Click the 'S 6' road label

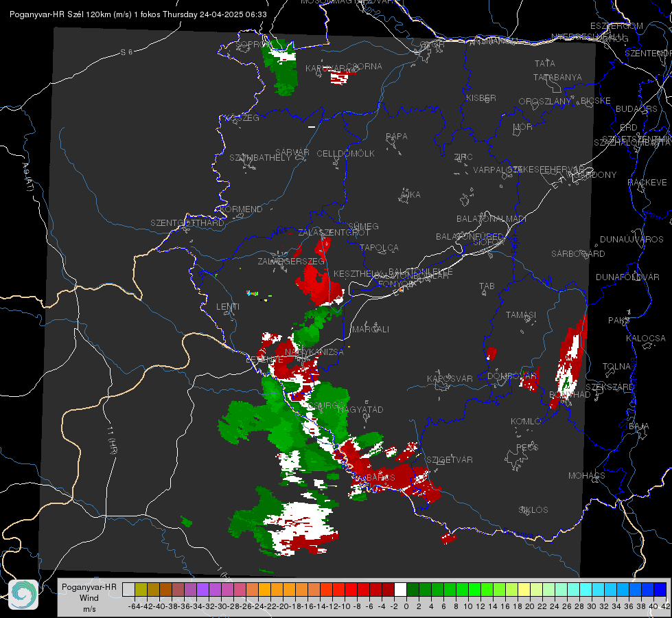click(x=126, y=52)
